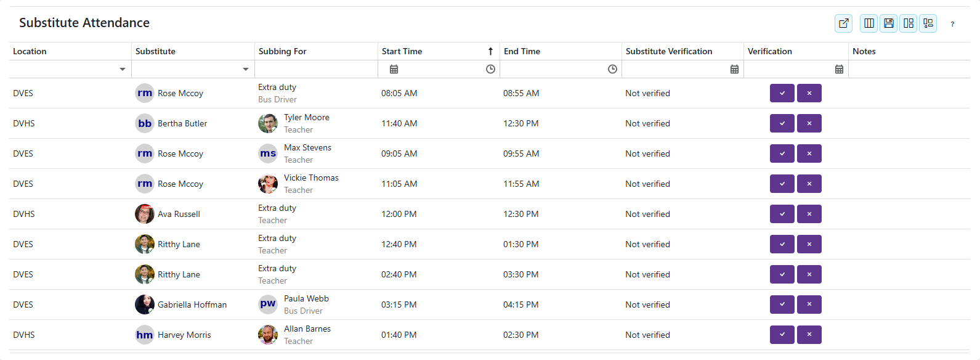Reject verification for Gabriella Hoffman row
The width and height of the screenshot is (980, 360).
pos(809,305)
